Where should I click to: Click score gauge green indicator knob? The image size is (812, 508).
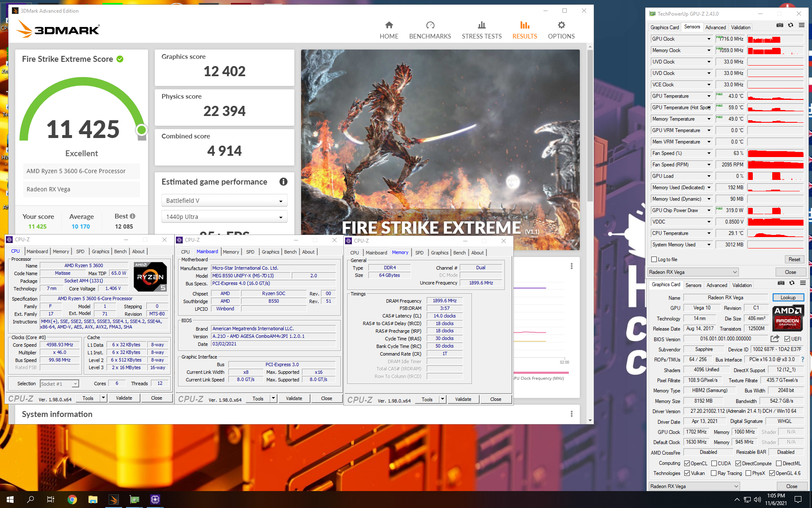point(142,130)
